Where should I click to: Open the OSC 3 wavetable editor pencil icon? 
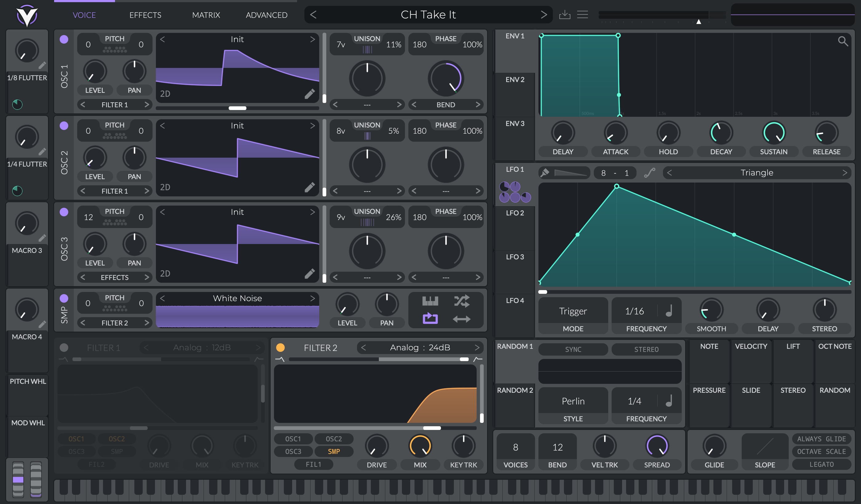point(310,274)
